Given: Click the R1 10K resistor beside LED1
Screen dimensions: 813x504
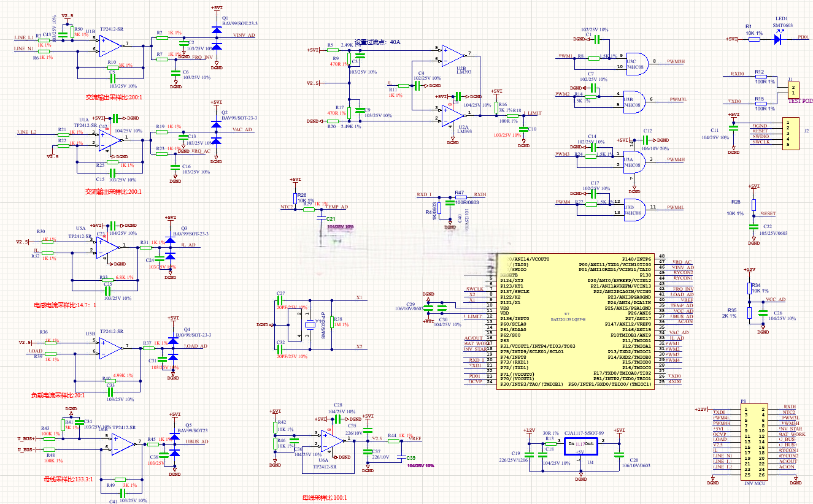Looking at the screenshot, I should (754, 39).
